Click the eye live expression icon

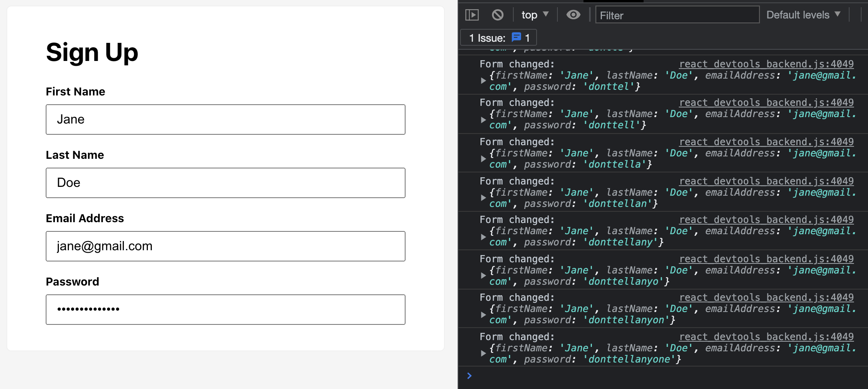(x=573, y=15)
